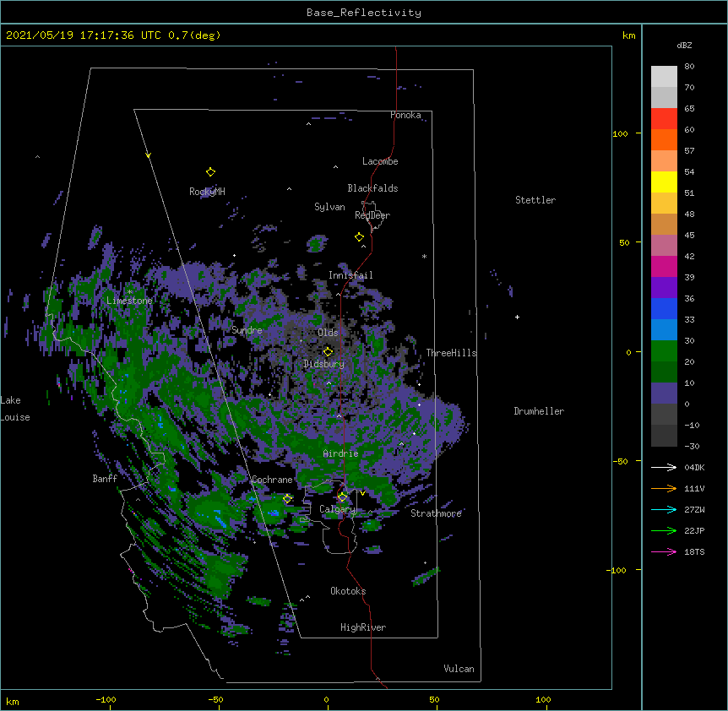Screen dimensions: 728x711
Task: Click the 04DK legend label
Action: point(694,467)
